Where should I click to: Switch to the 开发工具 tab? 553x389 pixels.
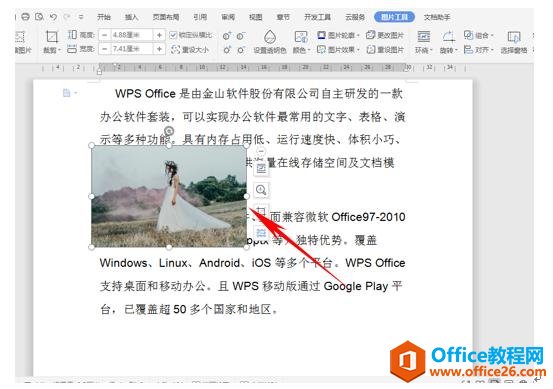click(x=317, y=17)
